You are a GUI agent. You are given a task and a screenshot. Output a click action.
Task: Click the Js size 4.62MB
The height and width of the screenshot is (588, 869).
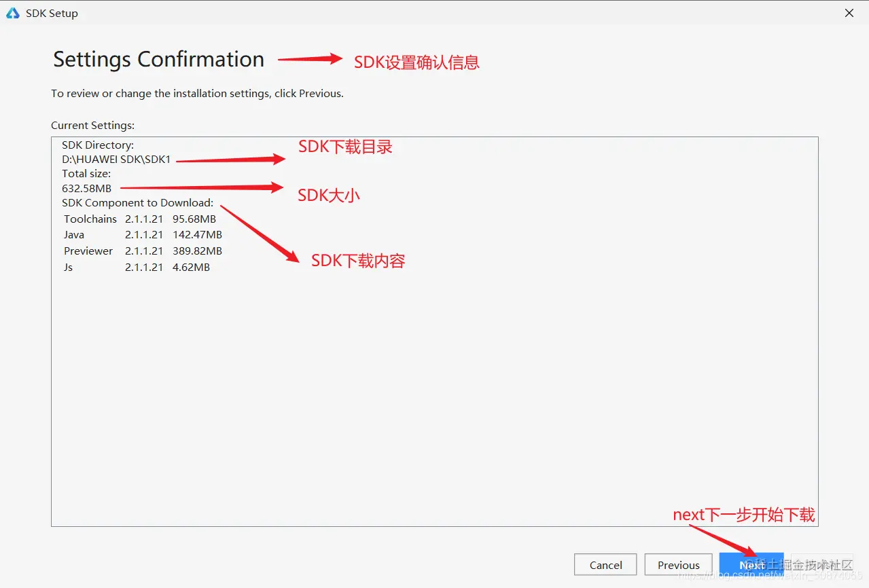coord(191,268)
